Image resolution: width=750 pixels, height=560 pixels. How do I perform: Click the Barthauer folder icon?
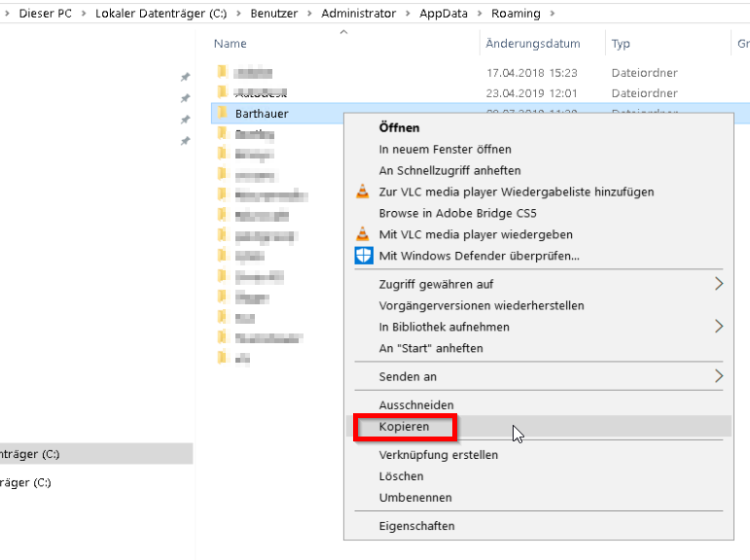coord(222,114)
